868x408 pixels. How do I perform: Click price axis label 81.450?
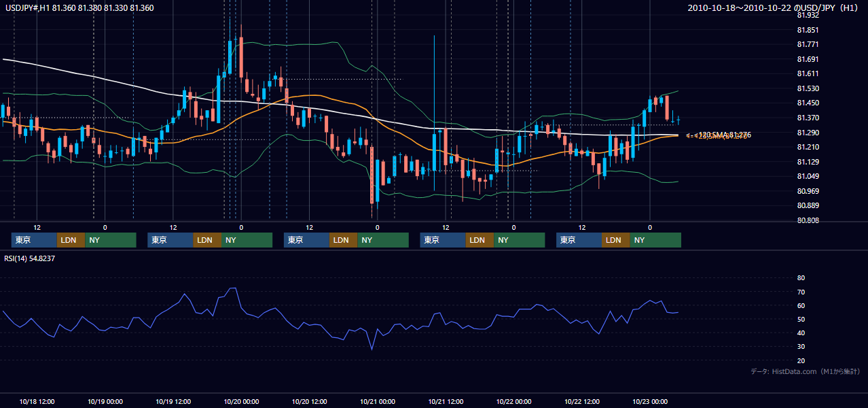click(808, 103)
